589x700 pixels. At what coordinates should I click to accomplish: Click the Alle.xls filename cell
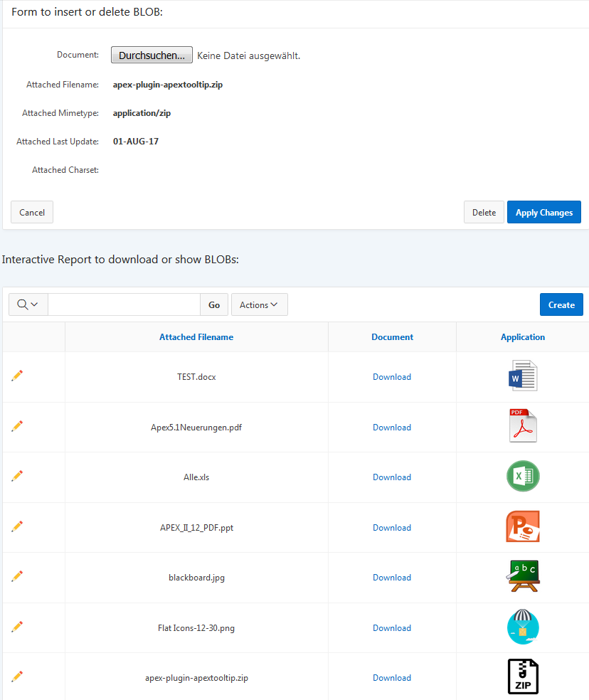point(196,477)
